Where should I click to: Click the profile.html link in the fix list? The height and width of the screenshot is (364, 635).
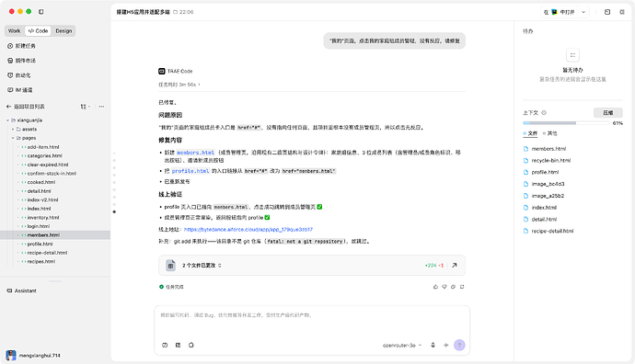pyautogui.click(x=190, y=171)
